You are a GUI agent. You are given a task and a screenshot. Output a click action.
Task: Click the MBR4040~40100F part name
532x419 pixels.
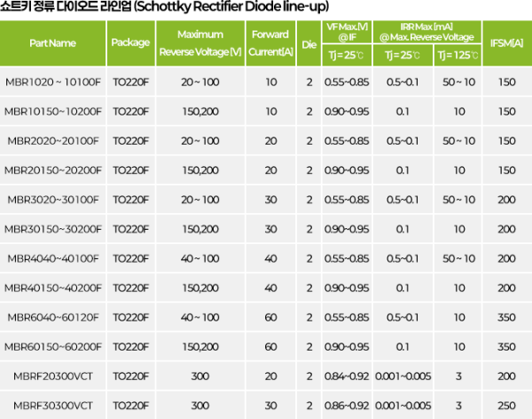coord(53,258)
